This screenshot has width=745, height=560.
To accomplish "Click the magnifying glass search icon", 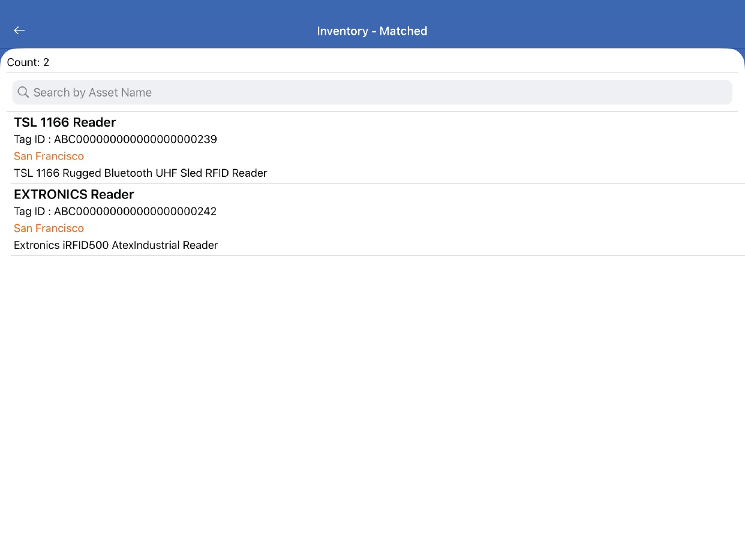I will (x=23, y=92).
